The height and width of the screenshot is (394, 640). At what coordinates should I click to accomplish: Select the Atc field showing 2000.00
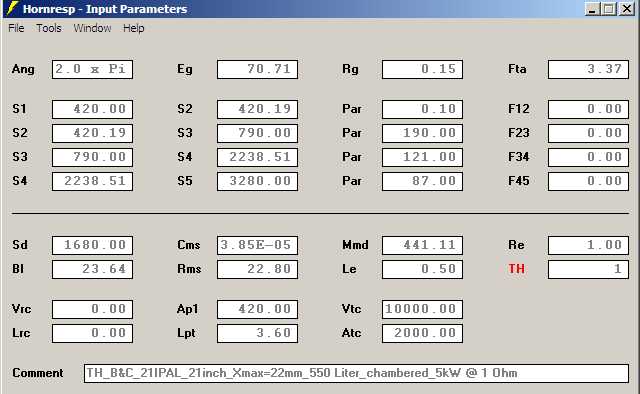point(422,334)
